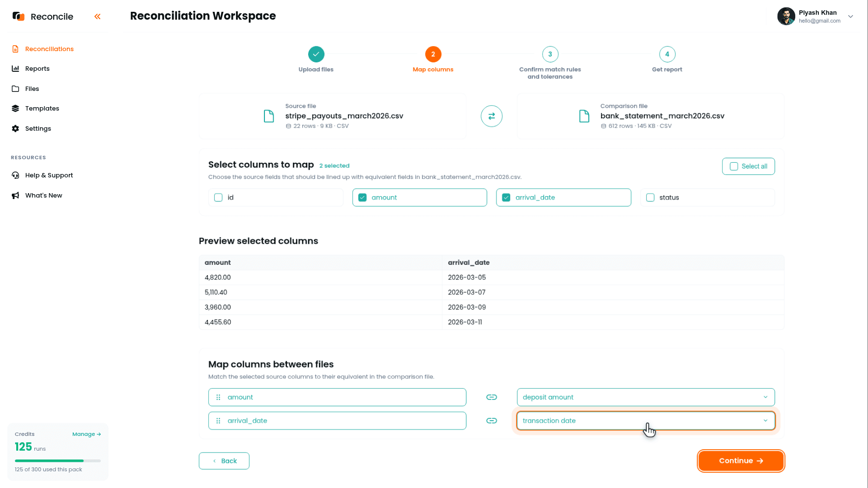Screen dimensions: 868x488
Task: Jump to step 3 Confirm match rules
Action: (x=550, y=54)
